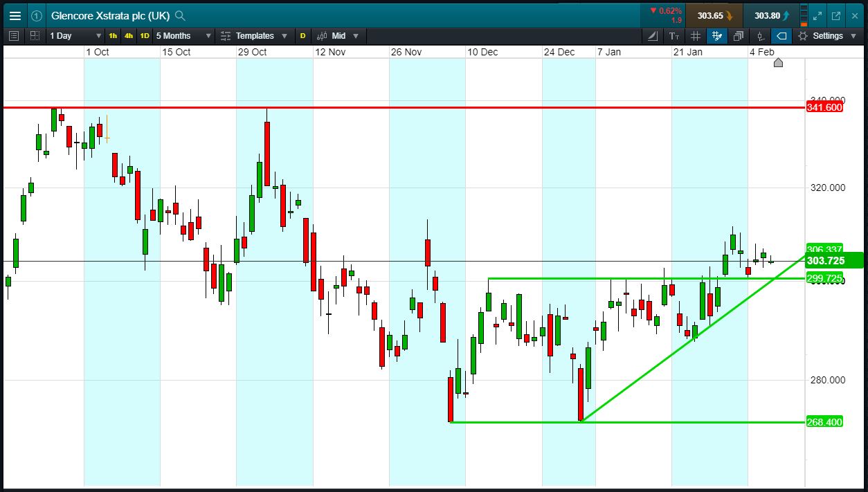The width and height of the screenshot is (868, 492).
Task: Switch to the 1h interval shortcut
Action: [113, 35]
